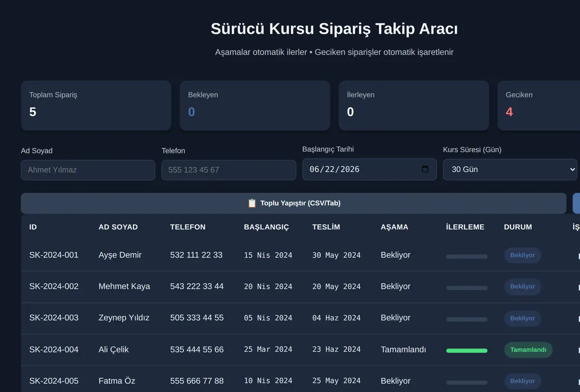The width and height of the screenshot is (580, 392).
Task: Open the calendar picker icon in Başlangıç Tarihi
Action: click(425, 169)
